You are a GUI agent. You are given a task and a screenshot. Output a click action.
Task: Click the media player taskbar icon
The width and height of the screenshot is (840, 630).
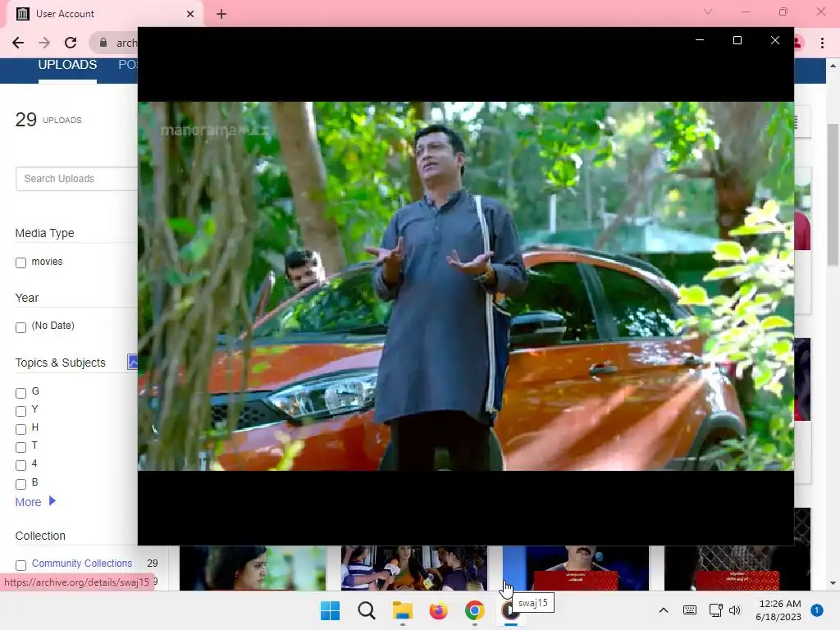coord(510,610)
